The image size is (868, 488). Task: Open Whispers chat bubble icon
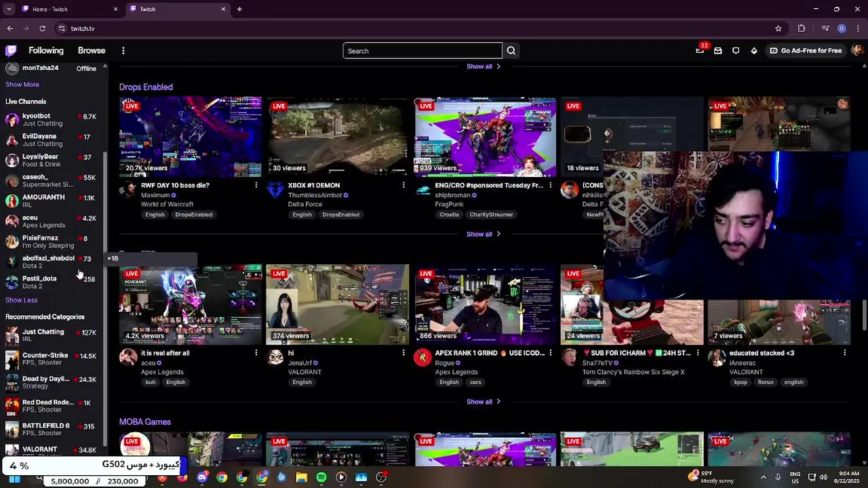click(736, 51)
